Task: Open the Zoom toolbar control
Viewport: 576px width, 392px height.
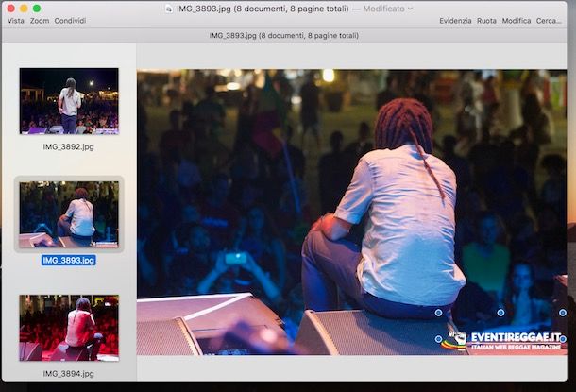Action: [x=40, y=21]
